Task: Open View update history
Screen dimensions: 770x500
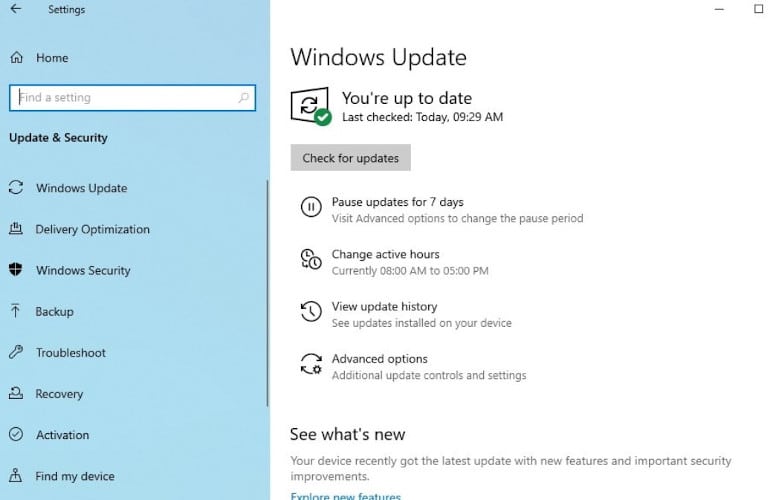Action: 385,306
